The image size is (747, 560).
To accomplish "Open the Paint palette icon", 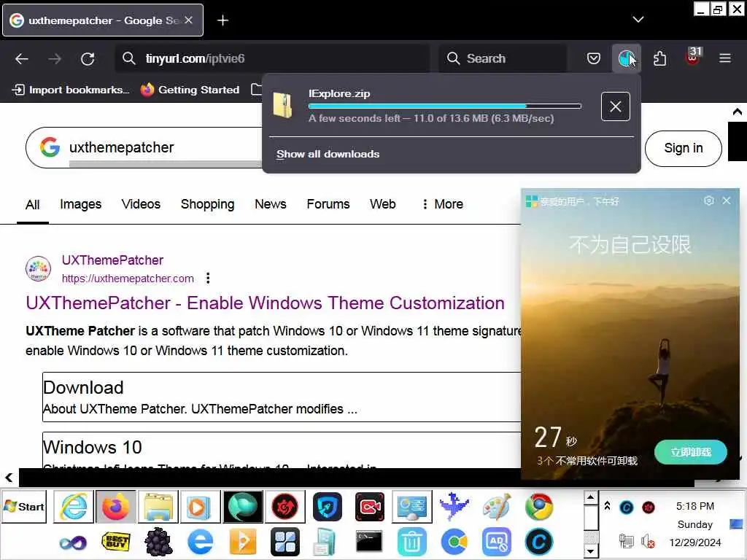I will (x=496, y=507).
